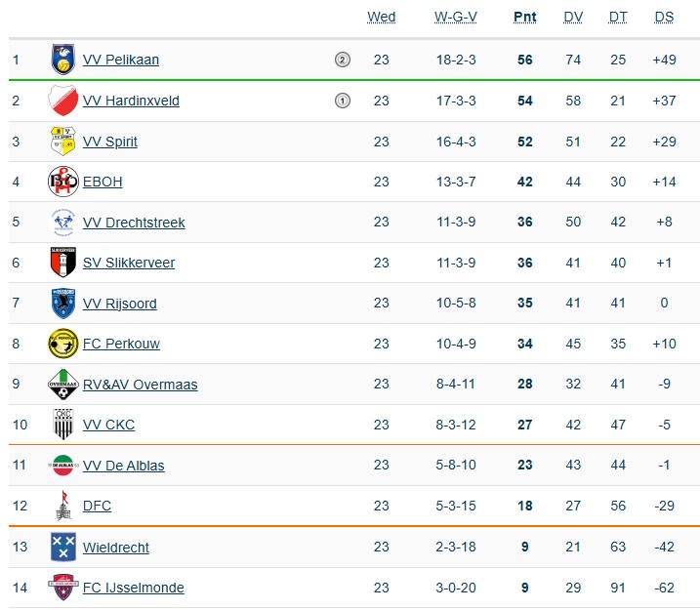700x610 pixels.
Task: Sort table by Wed column header
Action: tap(381, 17)
